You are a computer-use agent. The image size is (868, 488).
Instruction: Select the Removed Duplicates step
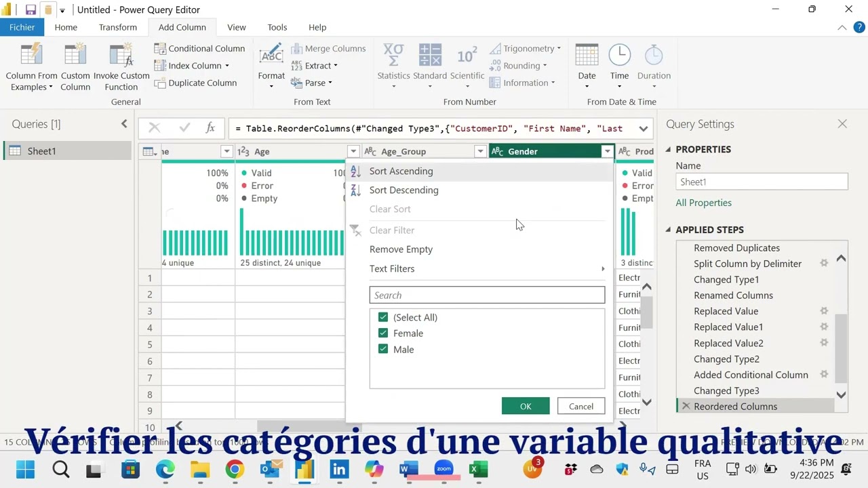pos(736,248)
